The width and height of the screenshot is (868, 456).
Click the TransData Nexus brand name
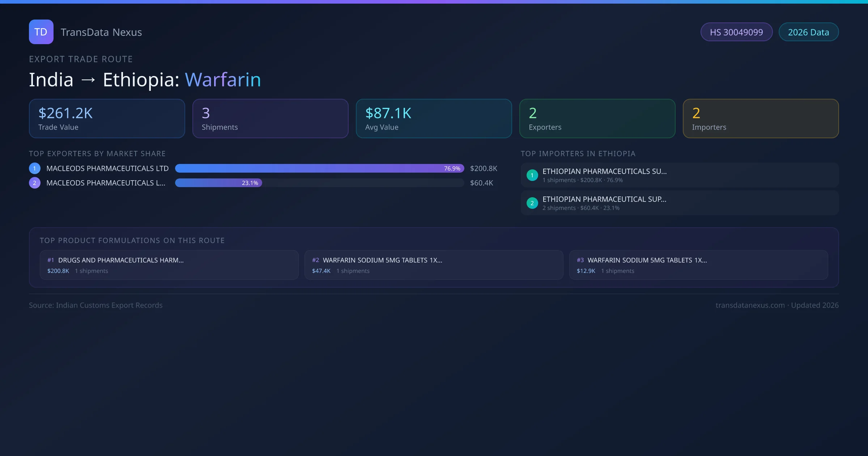point(101,32)
